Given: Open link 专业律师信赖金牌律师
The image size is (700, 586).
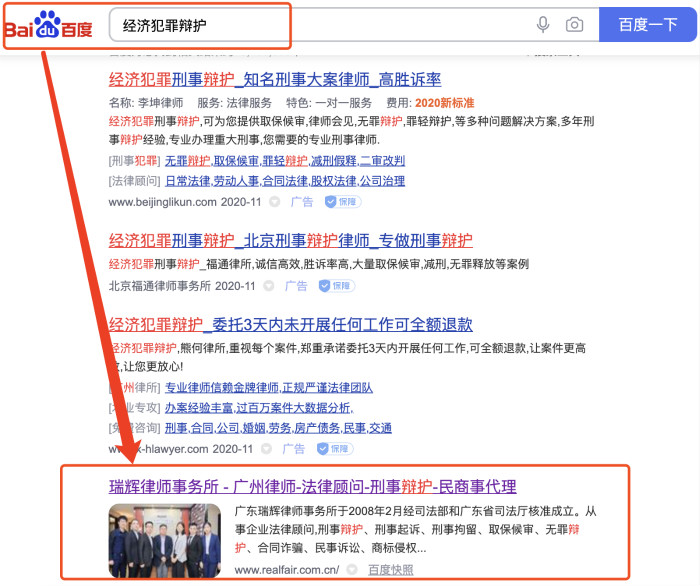Looking at the screenshot, I should (221, 388).
